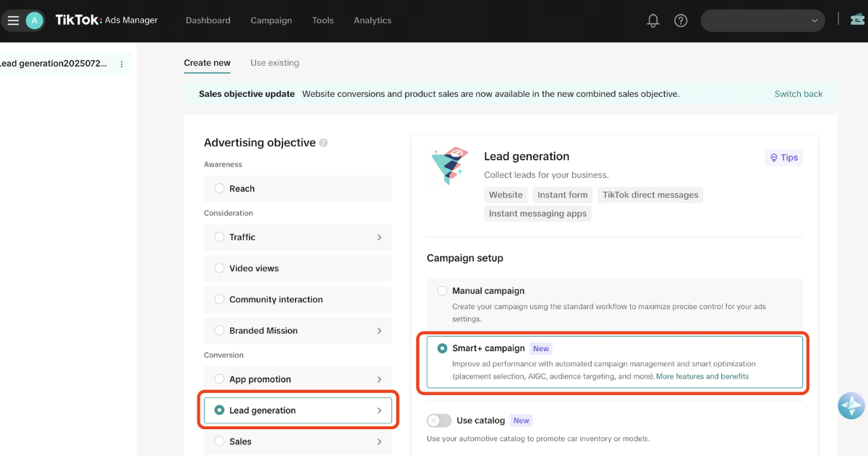Screen dimensions: 868x456
Task: Click the New badge beside Use catalog
Action: (x=522, y=421)
